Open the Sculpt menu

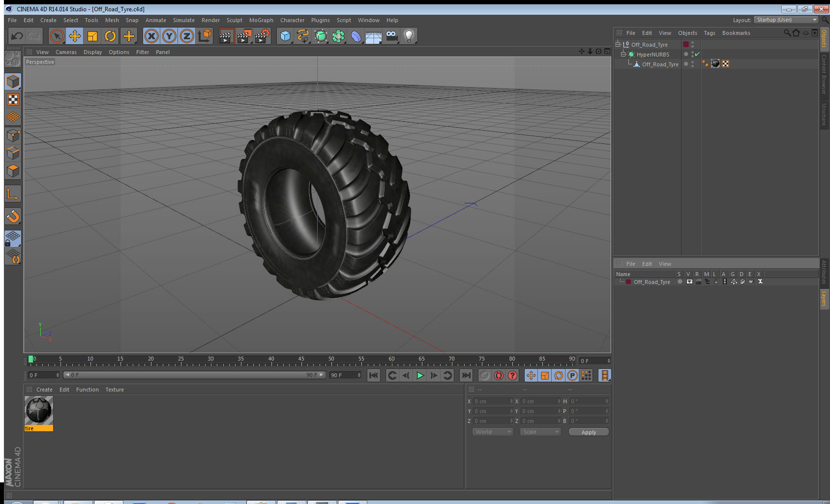tap(234, 20)
